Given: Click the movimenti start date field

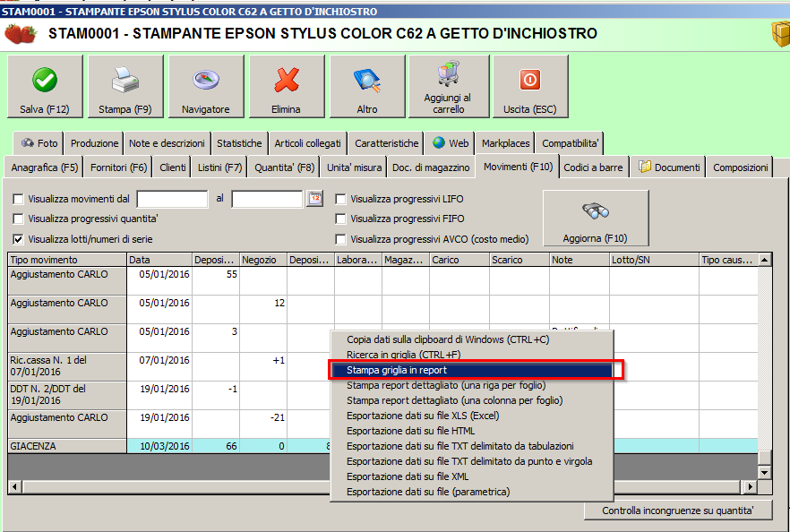Looking at the screenshot, I should [x=172, y=199].
